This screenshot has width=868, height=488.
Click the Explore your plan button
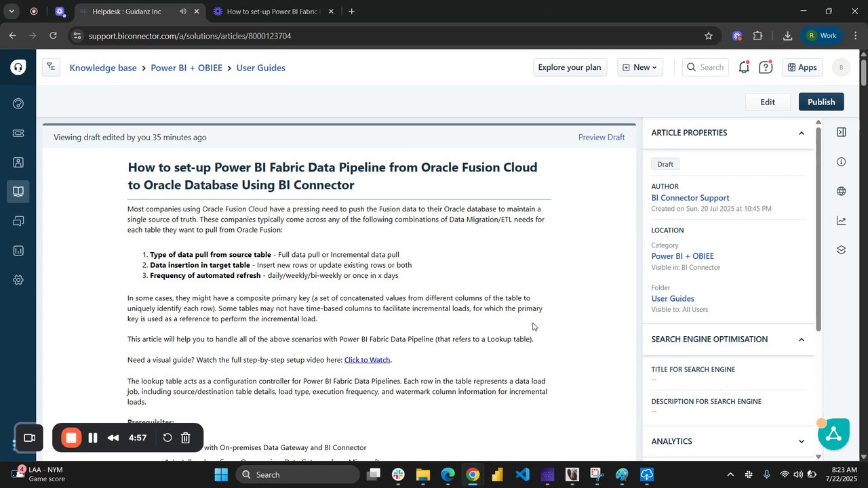(570, 67)
